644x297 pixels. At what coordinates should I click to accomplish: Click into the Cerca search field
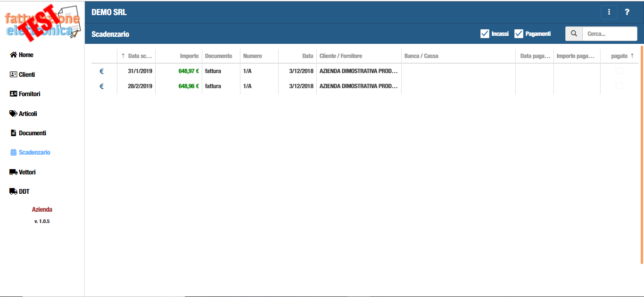609,33
